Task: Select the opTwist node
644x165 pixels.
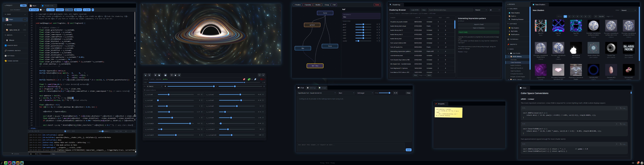Action: click(x=312, y=25)
